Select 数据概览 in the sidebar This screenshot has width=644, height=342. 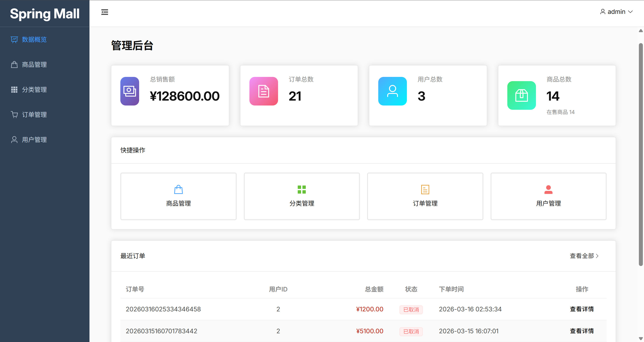pos(34,40)
